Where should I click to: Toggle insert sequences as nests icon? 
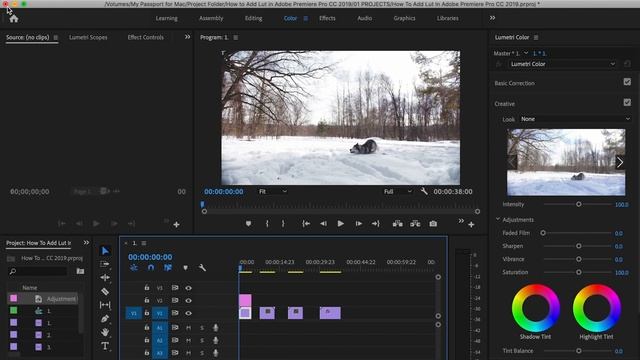click(x=134, y=268)
